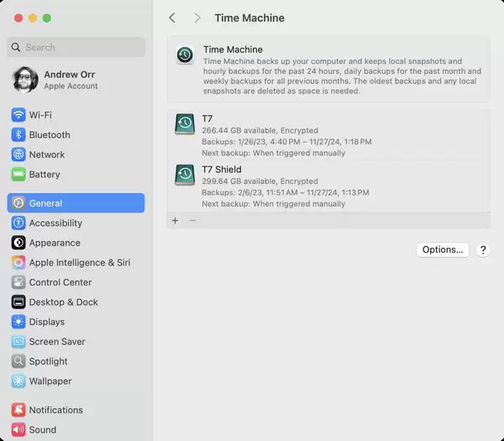Screen dimensions: 504x441
Task: Go back with the left chevron
Action: click(x=172, y=18)
